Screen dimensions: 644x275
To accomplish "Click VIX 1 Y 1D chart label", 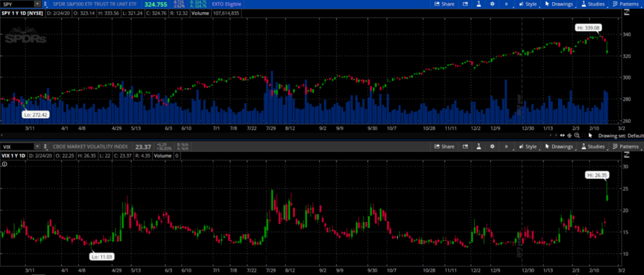I will [x=14, y=155].
